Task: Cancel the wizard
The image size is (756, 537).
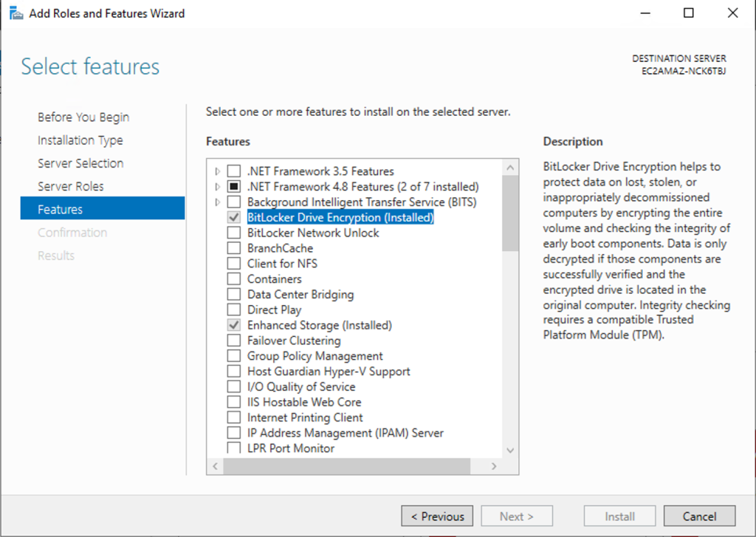Action: pos(698,516)
